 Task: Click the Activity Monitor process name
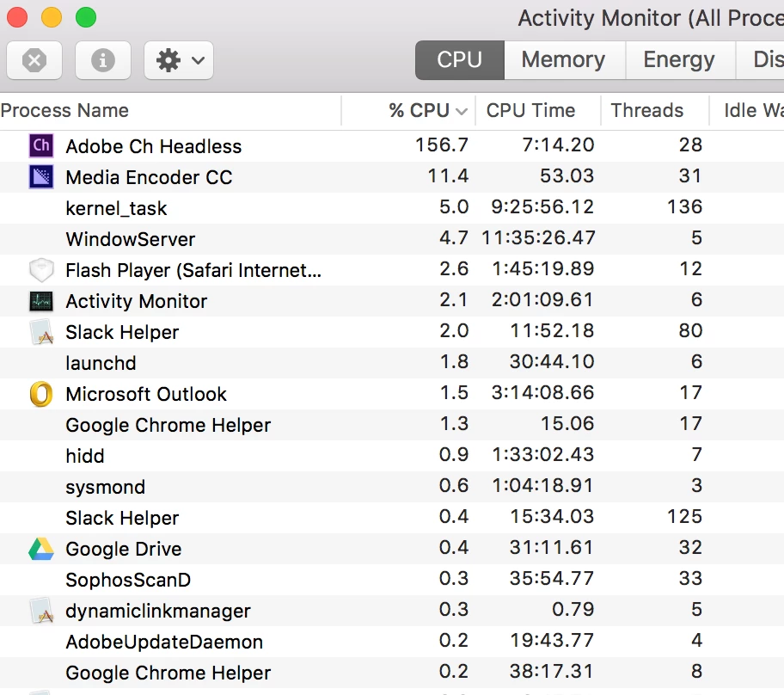pyautogui.click(x=136, y=301)
